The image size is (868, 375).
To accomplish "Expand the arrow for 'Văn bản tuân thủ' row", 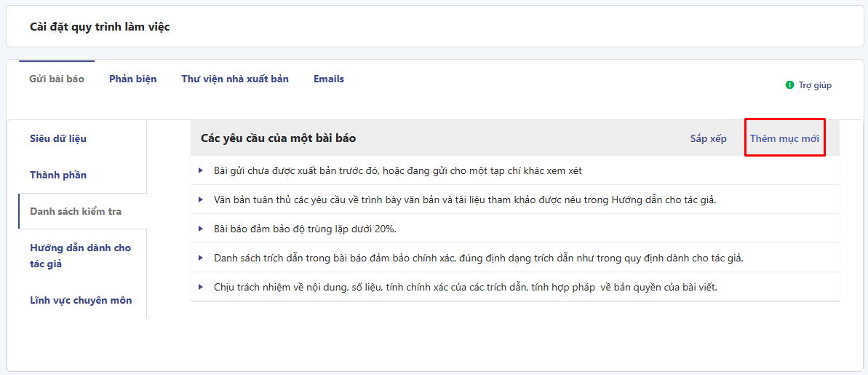I will pos(201,200).
